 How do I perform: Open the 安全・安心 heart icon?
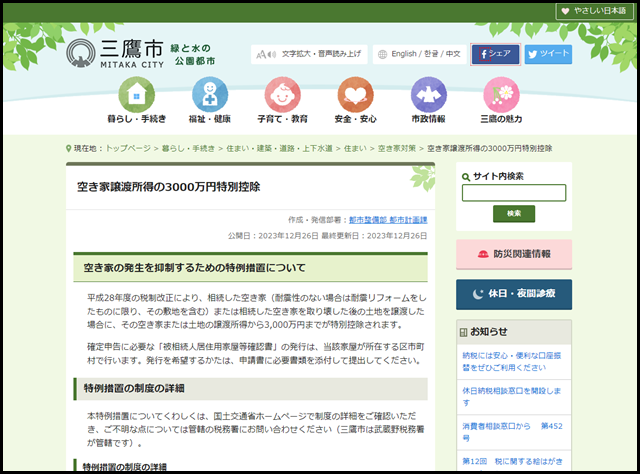tap(356, 95)
